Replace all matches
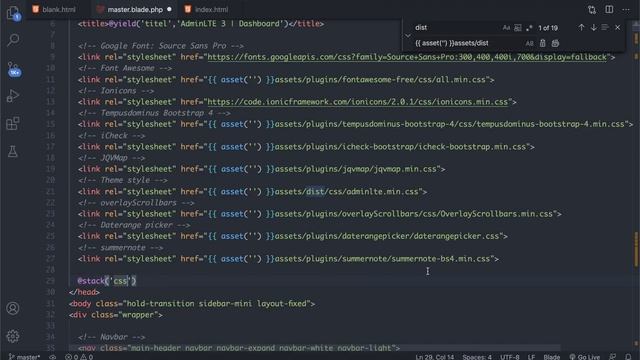Screen dimensions: 640x360 555,43
